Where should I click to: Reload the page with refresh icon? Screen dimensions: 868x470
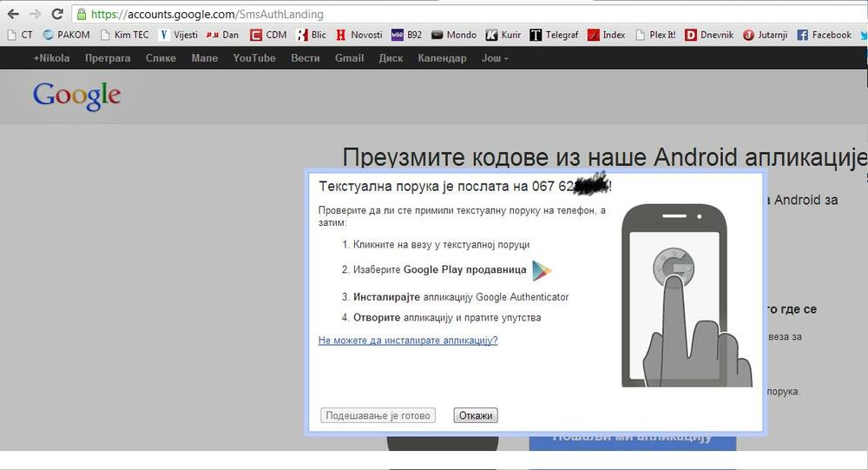[x=57, y=14]
